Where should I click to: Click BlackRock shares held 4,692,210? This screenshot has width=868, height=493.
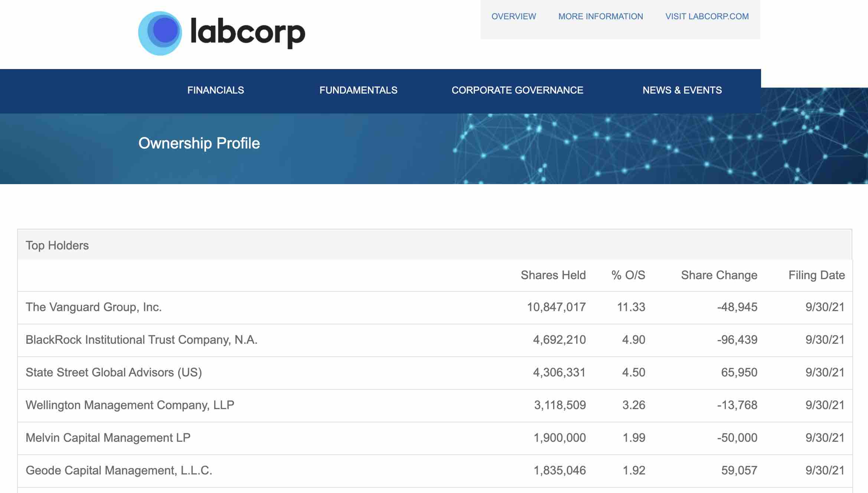559,340
